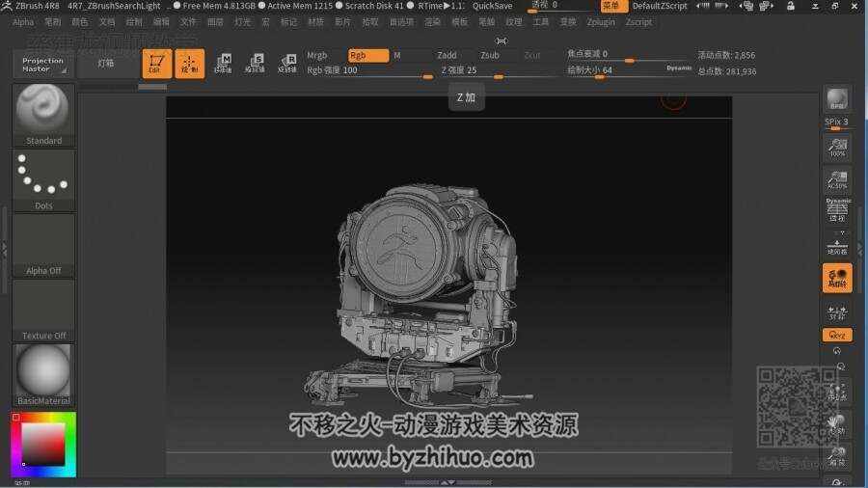
Task: Open the Alpha menu
Action: pyautogui.click(x=23, y=22)
